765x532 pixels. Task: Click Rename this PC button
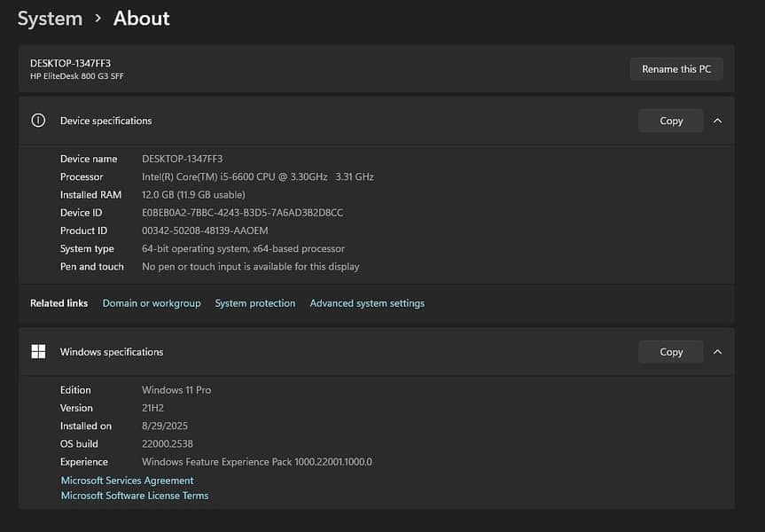(676, 69)
